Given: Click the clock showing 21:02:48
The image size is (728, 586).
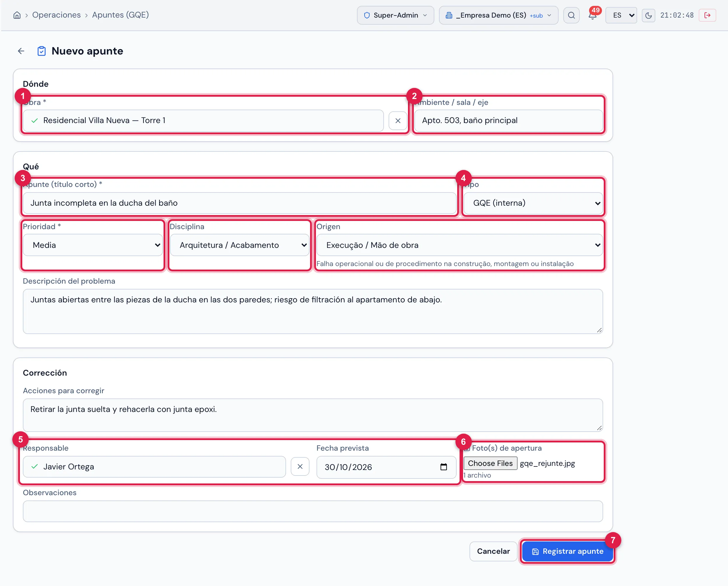Looking at the screenshot, I should [677, 15].
